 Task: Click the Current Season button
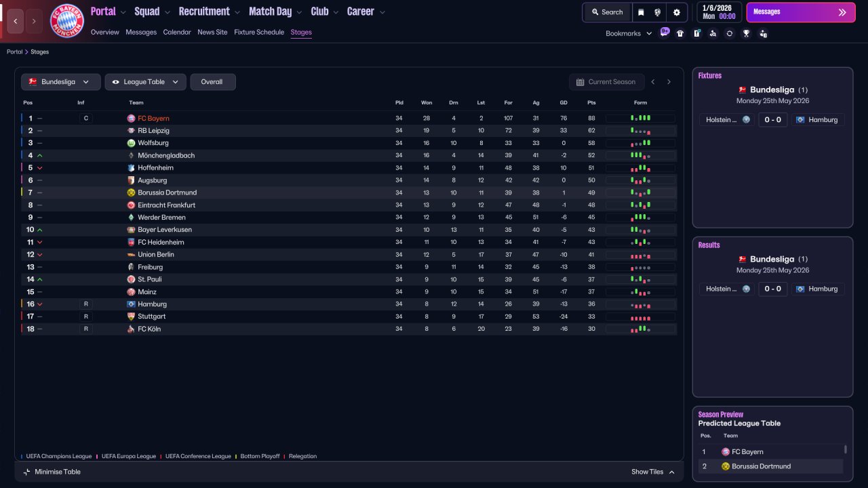[606, 82]
